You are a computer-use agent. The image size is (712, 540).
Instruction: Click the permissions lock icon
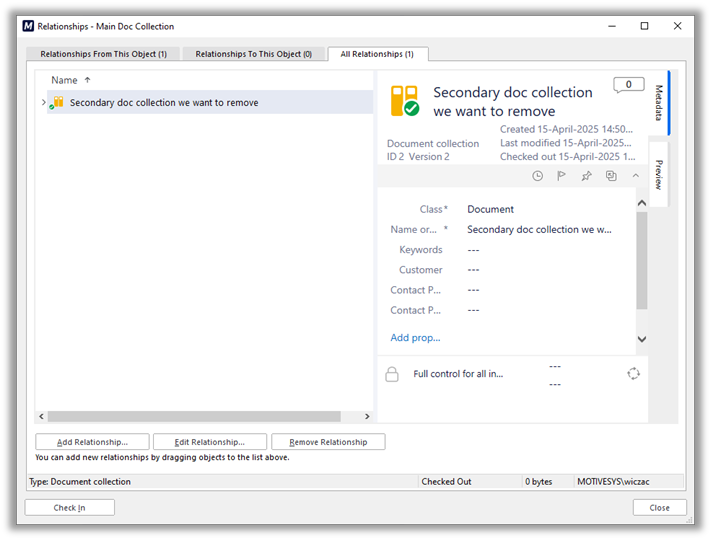coord(391,374)
